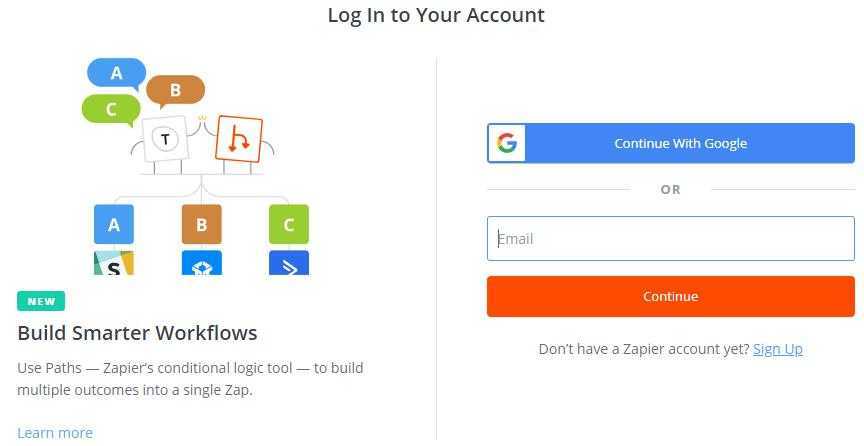Click the Log In to Your Account title
This screenshot has width=864, height=446.
click(x=436, y=15)
